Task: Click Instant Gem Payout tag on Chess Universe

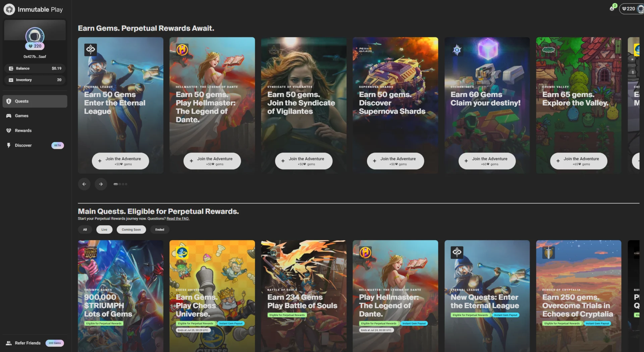Action: point(231,323)
